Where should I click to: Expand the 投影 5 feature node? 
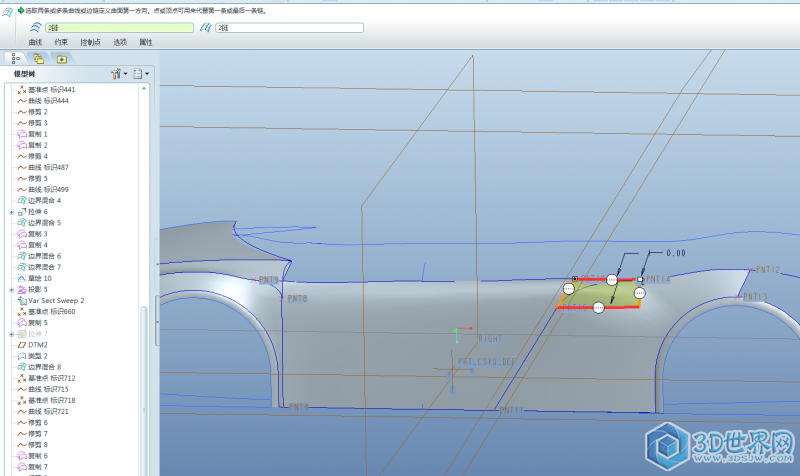point(11,289)
